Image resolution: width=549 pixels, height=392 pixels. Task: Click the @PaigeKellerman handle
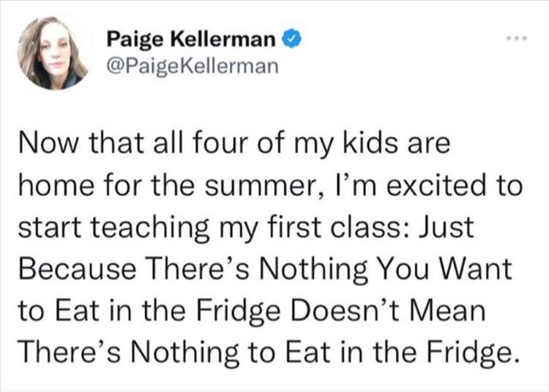tap(193, 66)
